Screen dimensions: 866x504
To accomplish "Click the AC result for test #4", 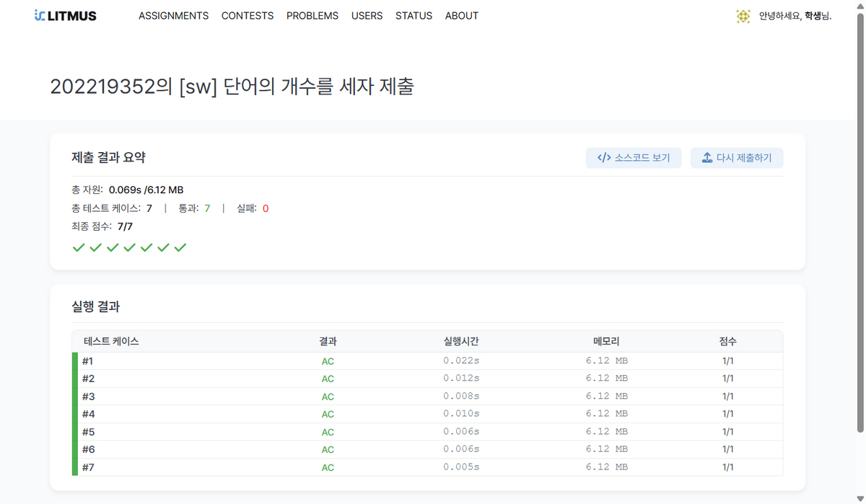I will point(328,414).
